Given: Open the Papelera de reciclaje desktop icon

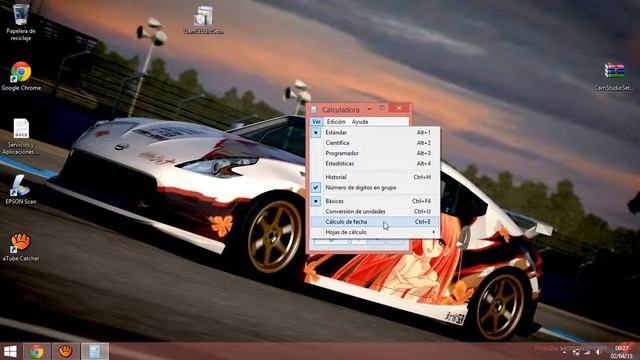Looking at the screenshot, I should click(x=21, y=21).
